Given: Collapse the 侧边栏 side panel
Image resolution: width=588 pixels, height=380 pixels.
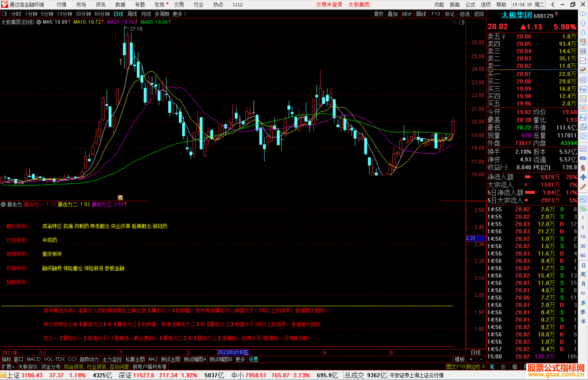Looking at the screenshot, I should point(476,367).
